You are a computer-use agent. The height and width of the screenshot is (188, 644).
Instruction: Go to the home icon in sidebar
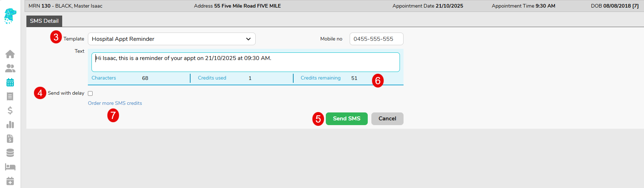coord(10,54)
